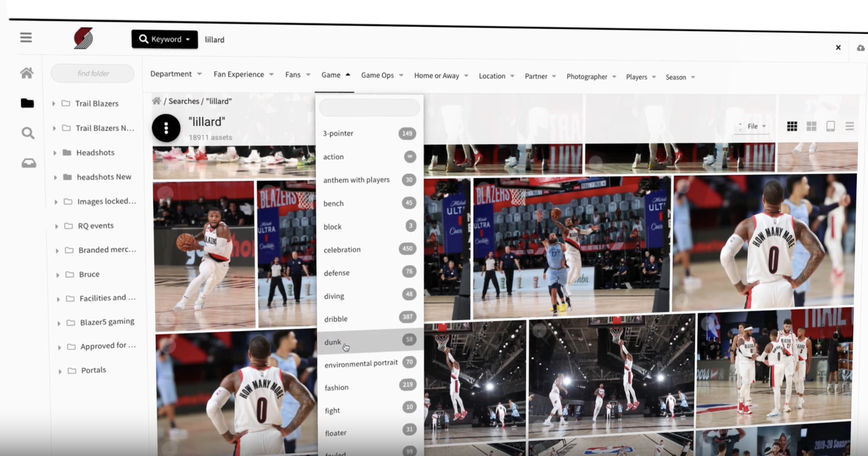Choose block in Game filter list
The width and height of the screenshot is (868, 456).
pyautogui.click(x=370, y=226)
